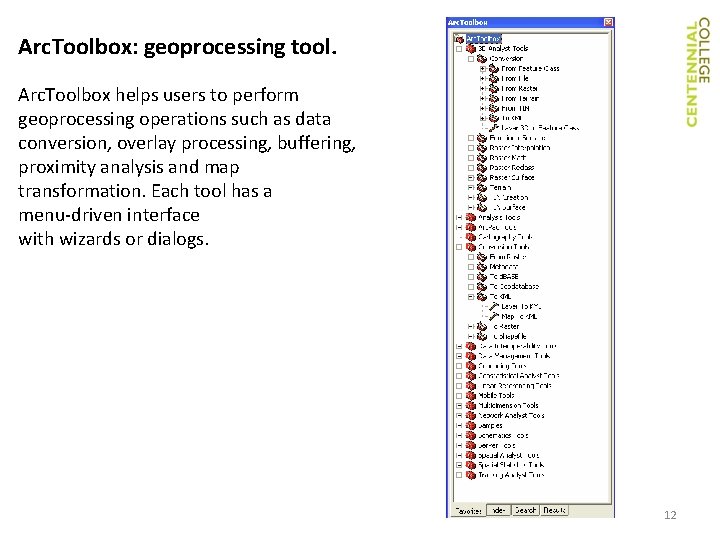Click the Layer To KML hammer icon
This screenshot has height=540, width=720.
(x=494, y=307)
